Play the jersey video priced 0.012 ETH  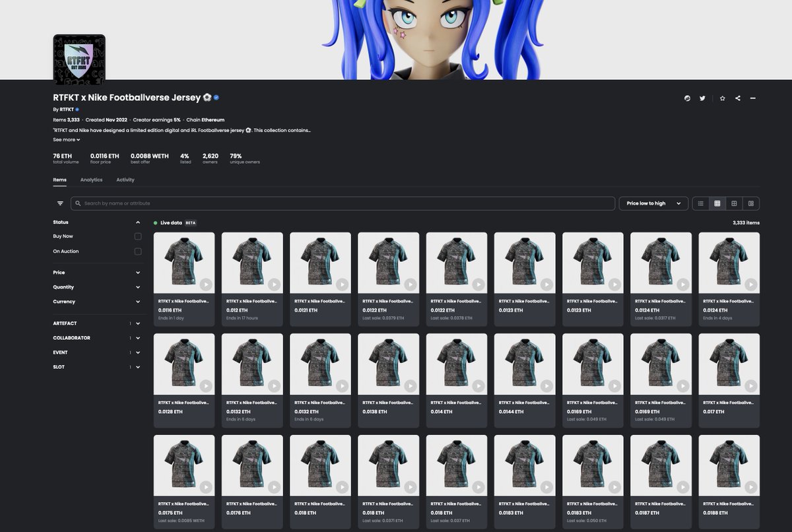click(x=274, y=284)
